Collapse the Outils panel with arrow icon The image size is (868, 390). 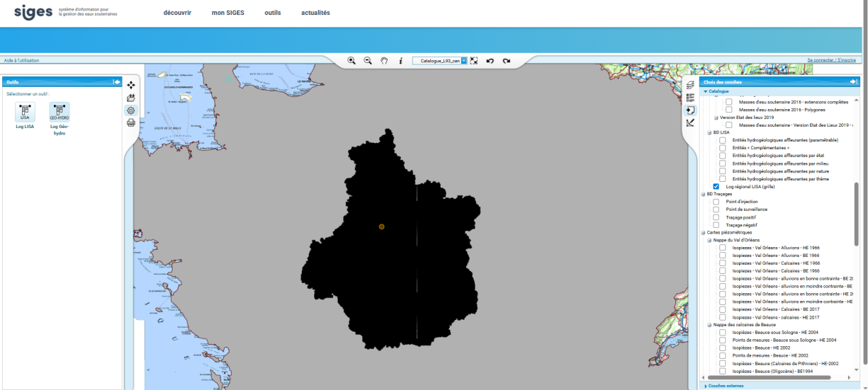coord(117,82)
